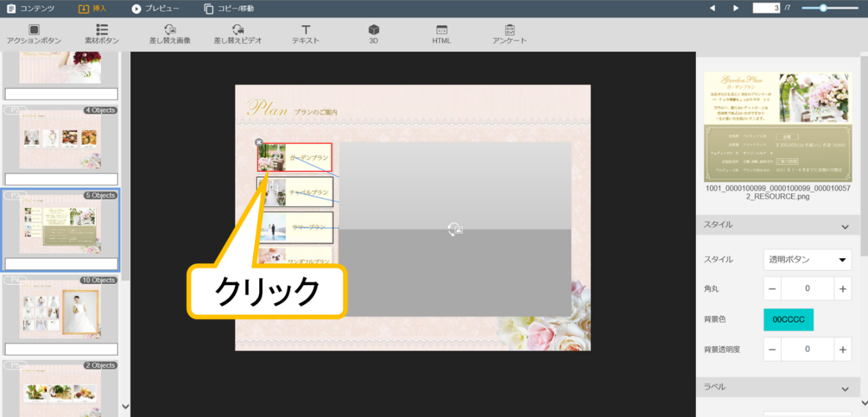Viewport: 868px width, 417px height.
Task: Insert a 3D object
Action: (373, 34)
